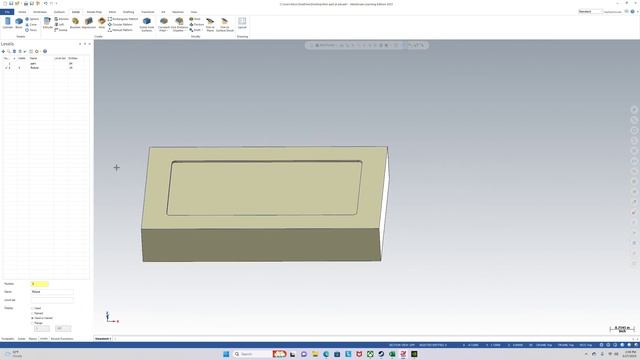Select the Cylinder primitive tool

click(x=8, y=23)
